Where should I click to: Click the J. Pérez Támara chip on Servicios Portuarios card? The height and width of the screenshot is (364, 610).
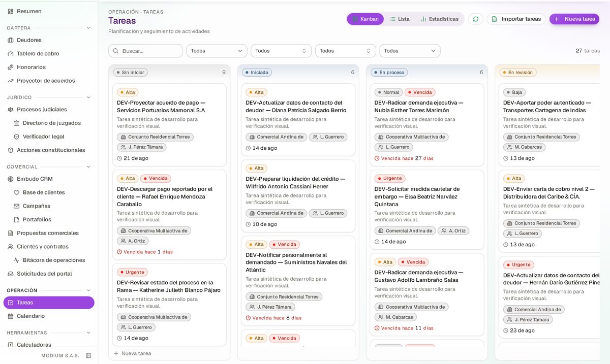(x=141, y=147)
